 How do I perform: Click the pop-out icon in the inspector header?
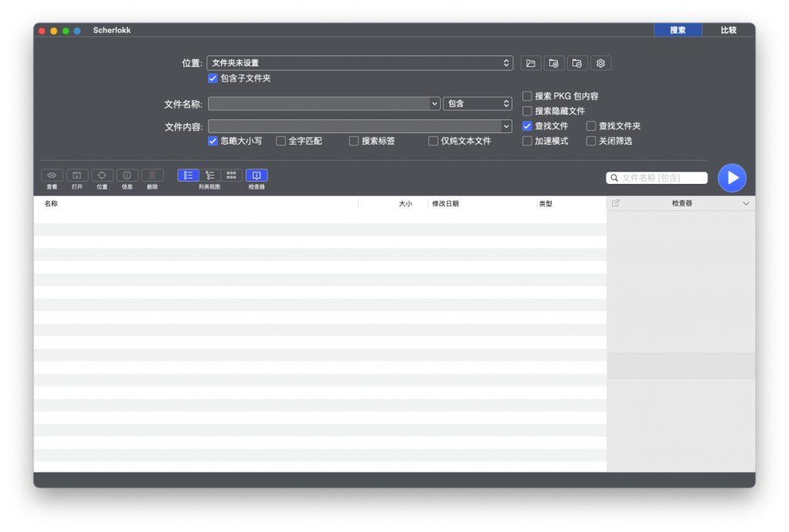point(616,203)
